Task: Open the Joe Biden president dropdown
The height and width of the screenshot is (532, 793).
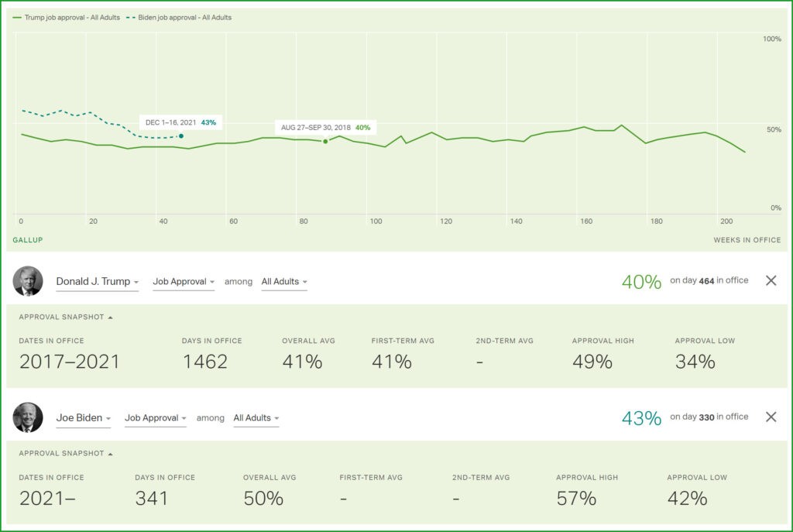Action: pos(84,418)
